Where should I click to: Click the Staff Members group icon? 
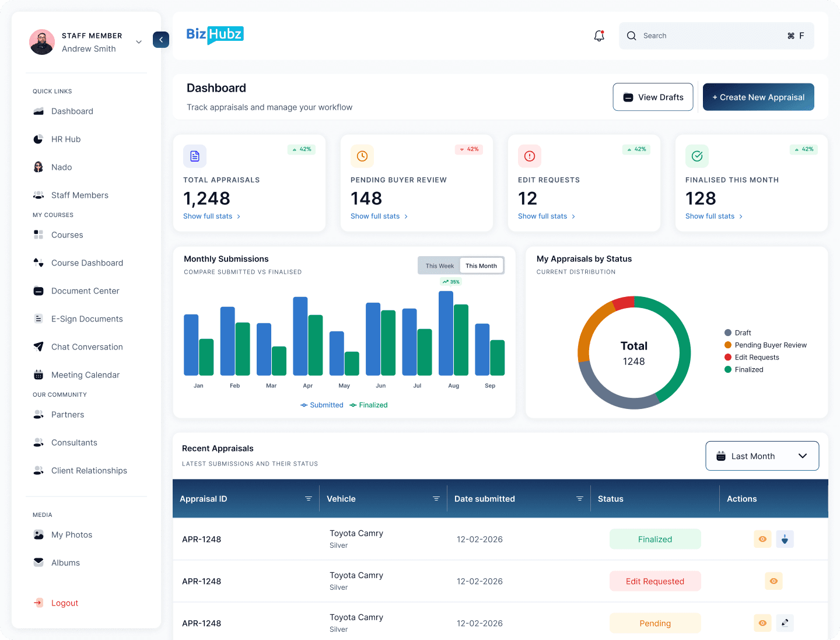tap(38, 195)
